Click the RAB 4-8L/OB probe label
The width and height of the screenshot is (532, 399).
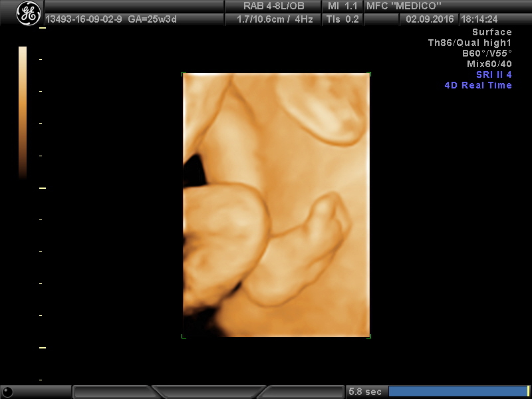click(x=273, y=6)
